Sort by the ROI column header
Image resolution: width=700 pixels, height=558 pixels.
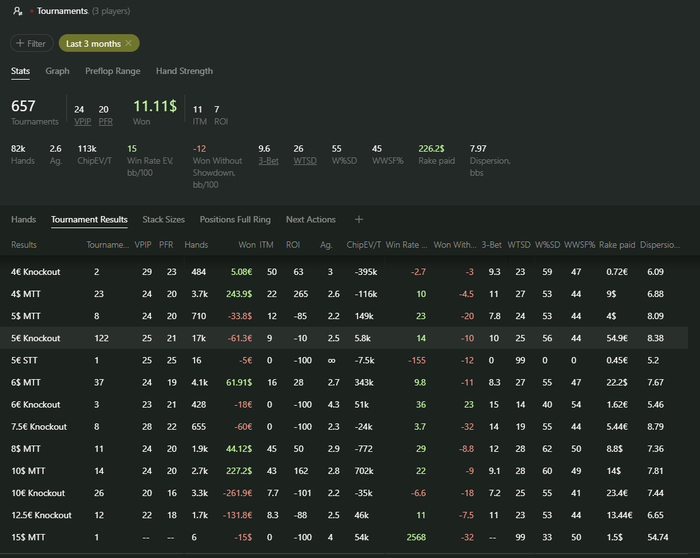(293, 245)
